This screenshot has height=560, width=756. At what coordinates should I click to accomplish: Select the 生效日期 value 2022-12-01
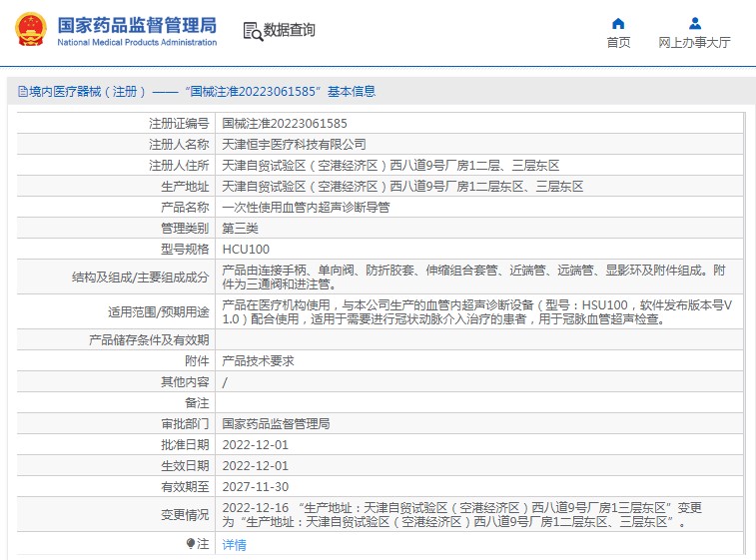pos(255,465)
